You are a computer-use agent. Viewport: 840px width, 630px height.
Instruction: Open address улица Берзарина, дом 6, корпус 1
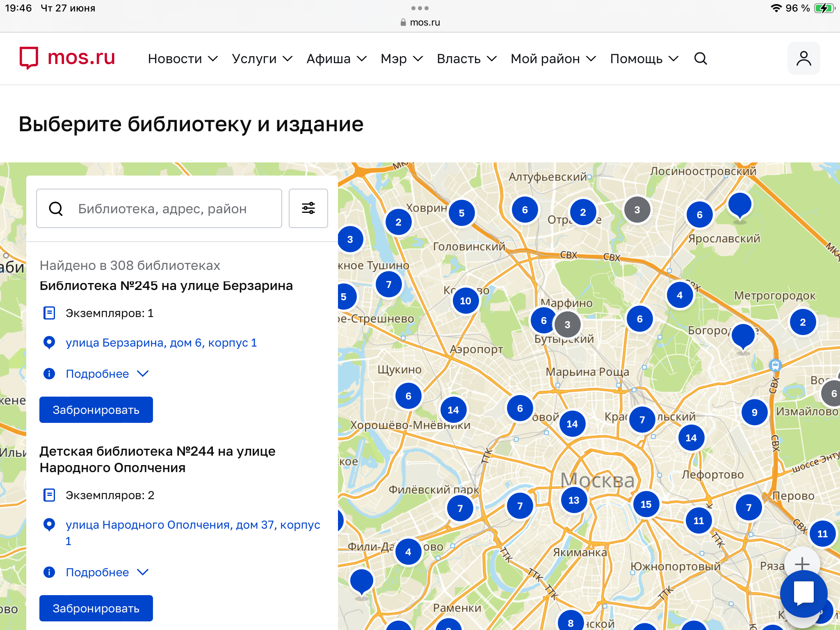161,342
